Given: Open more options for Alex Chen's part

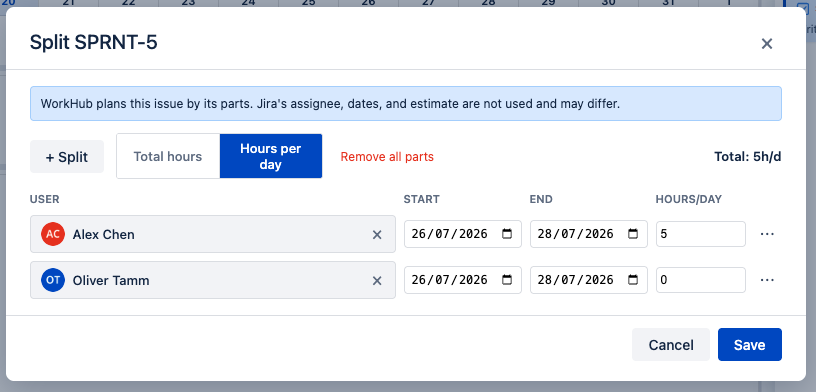Looking at the screenshot, I should coord(767,234).
